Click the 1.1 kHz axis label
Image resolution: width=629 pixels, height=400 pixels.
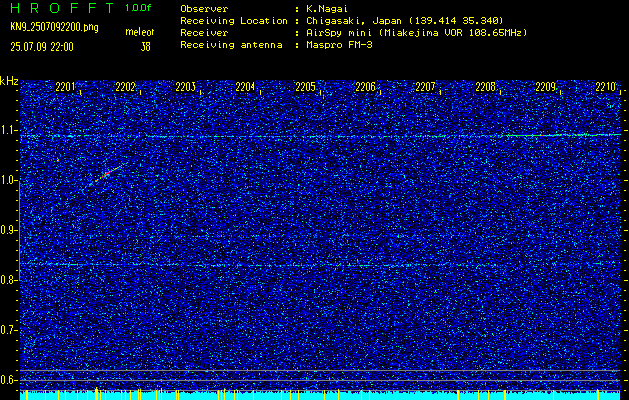tap(9, 130)
